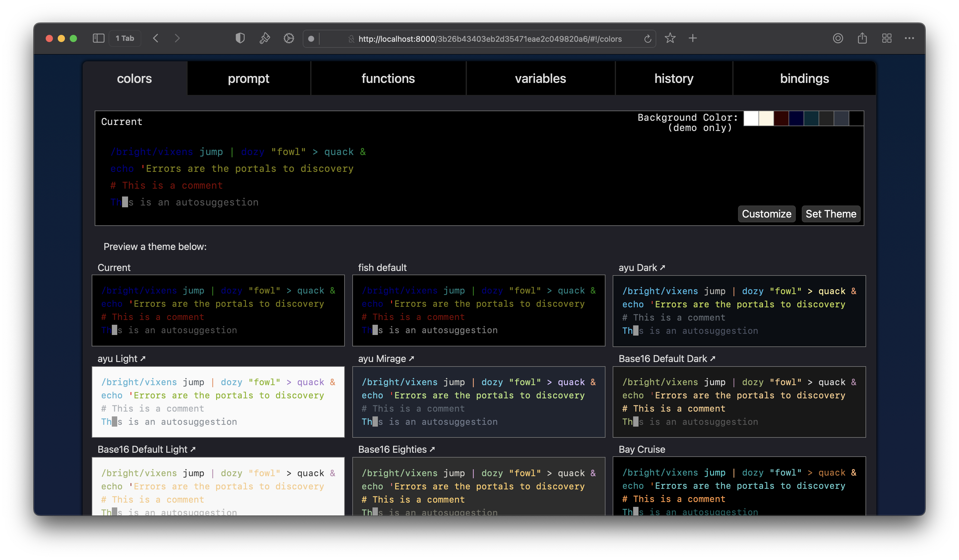The height and width of the screenshot is (560, 959).
Task: Open the three-dot more options menu
Action: tap(909, 38)
